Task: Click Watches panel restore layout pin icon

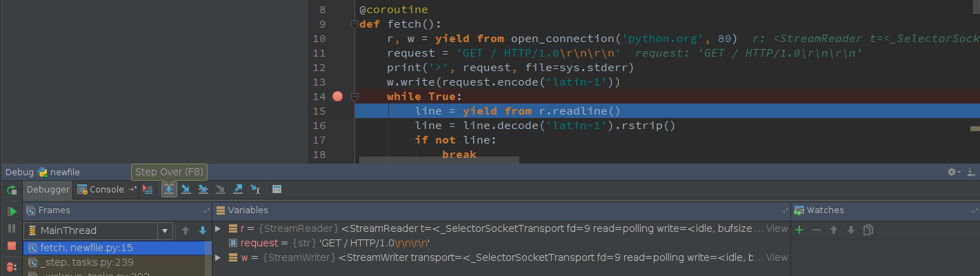Action: click(973, 211)
